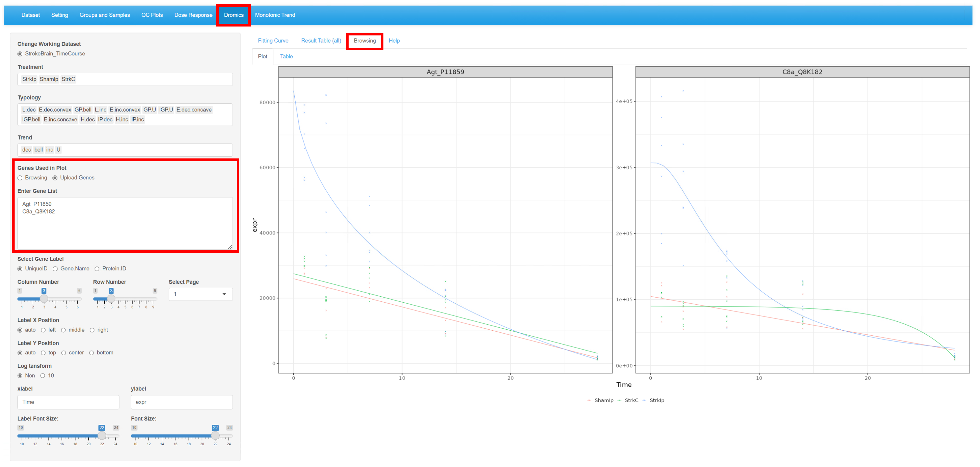The height and width of the screenshot is (467, 980).
Task: Set Label Y Position to bottom
Action: [x=92, y=353]
